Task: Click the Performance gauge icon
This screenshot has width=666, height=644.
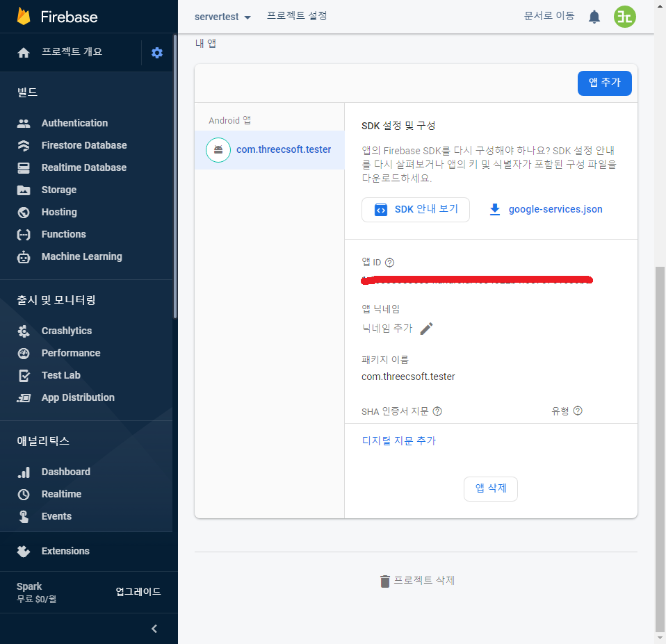Action: pyautogui.click(x=24, y=353)
